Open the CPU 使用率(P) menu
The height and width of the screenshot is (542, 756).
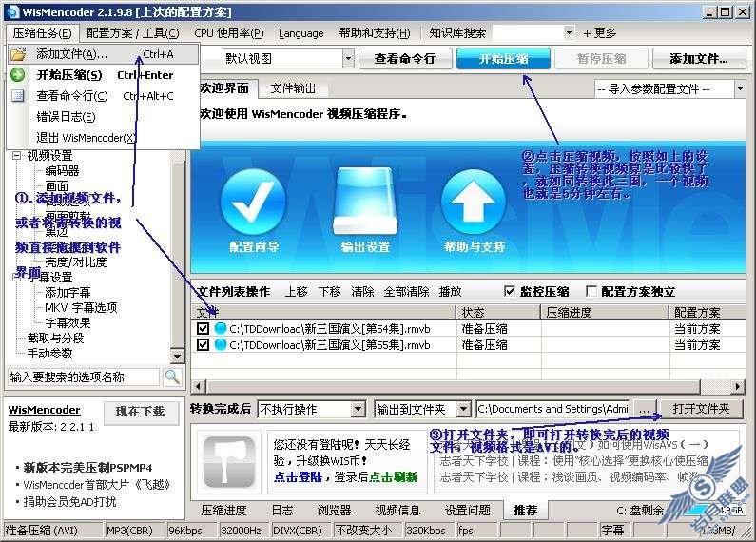coord(229,32)
